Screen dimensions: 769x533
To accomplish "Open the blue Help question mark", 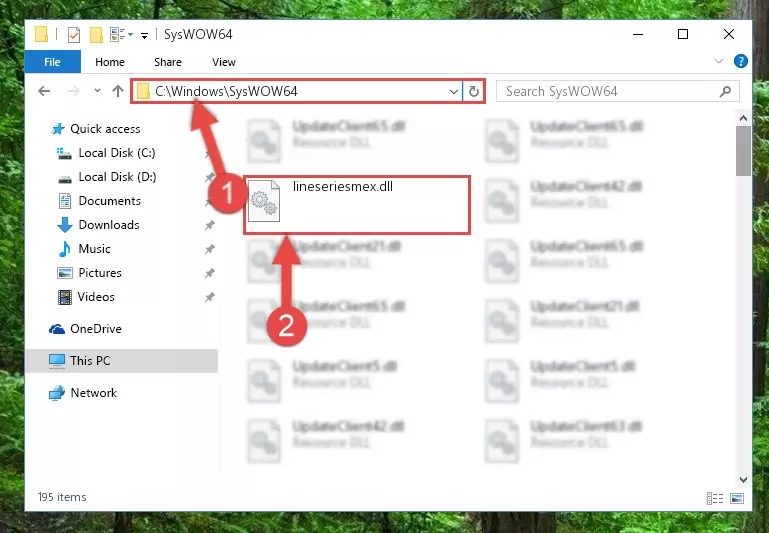I will click(741, 61).
